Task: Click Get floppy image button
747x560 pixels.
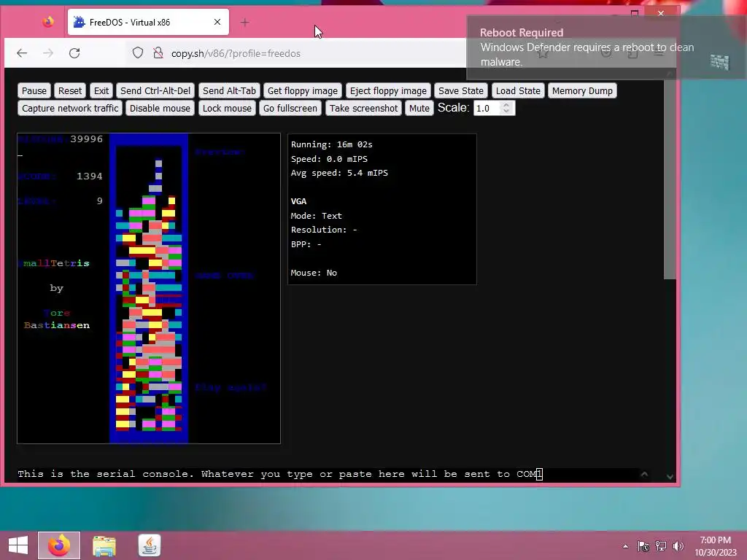Action: (303, 90)
